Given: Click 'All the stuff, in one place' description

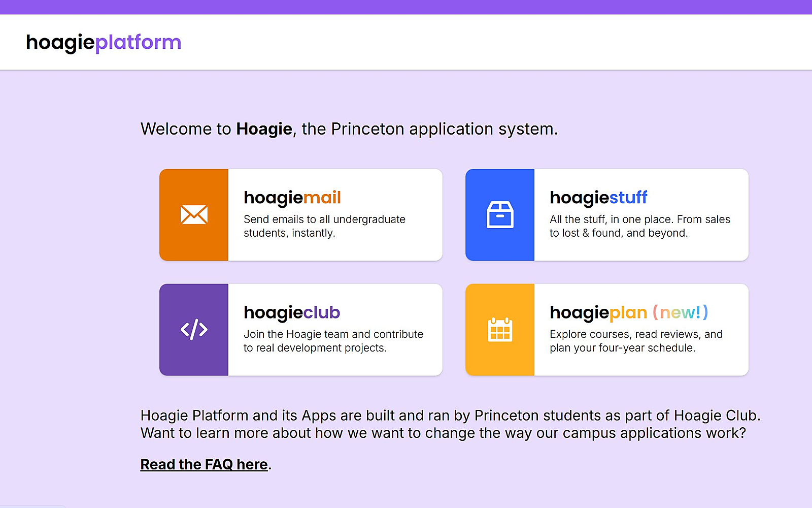Looking at the screenshot, I should pos(640,226).
